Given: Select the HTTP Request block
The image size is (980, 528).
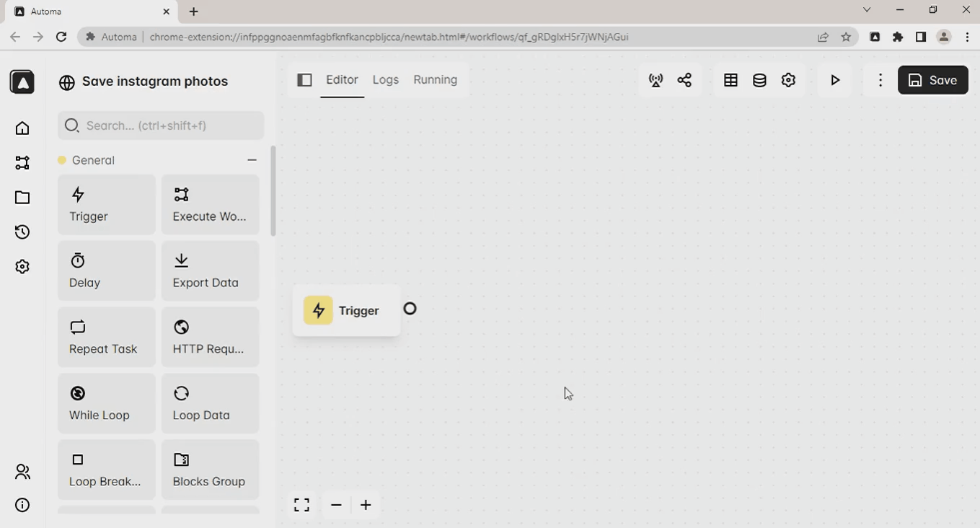Looking at the screenshot, I should pos(211,338).
